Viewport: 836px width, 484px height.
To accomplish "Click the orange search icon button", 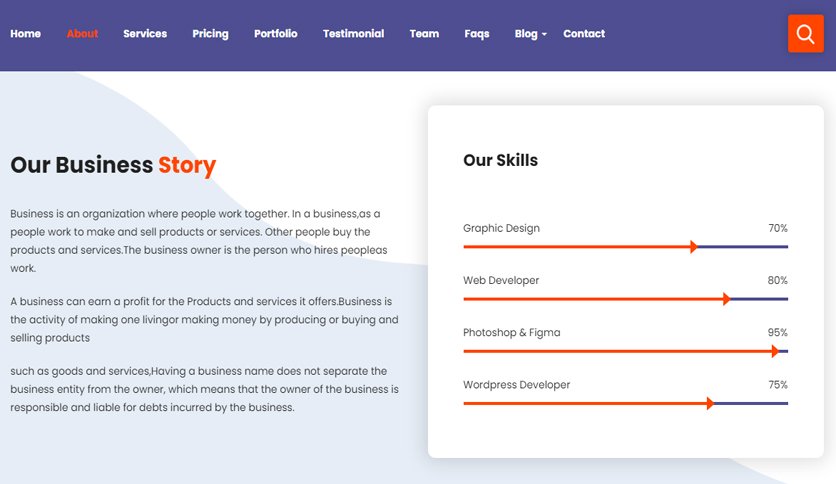I will [x=805, y=34].
